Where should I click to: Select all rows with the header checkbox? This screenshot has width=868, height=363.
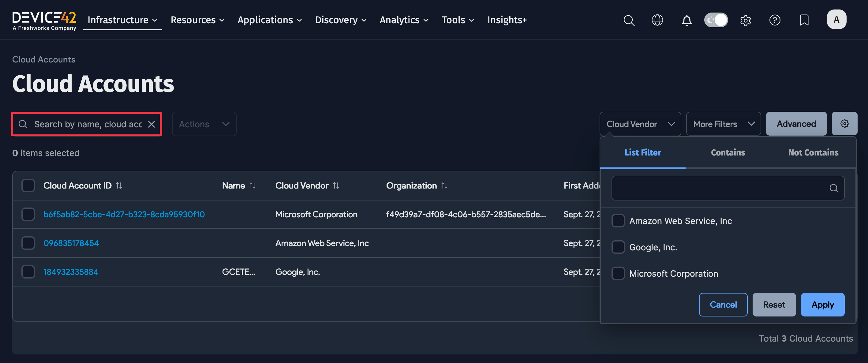28,185
